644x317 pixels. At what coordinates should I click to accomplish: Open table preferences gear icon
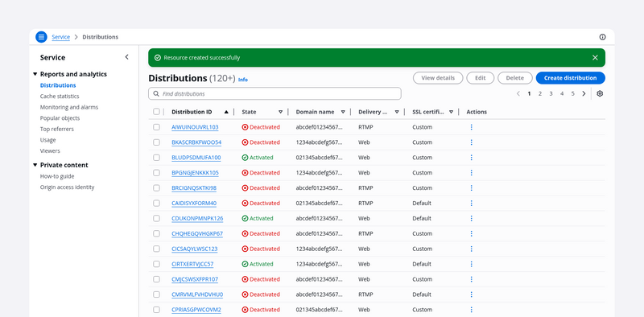point(600,93)
